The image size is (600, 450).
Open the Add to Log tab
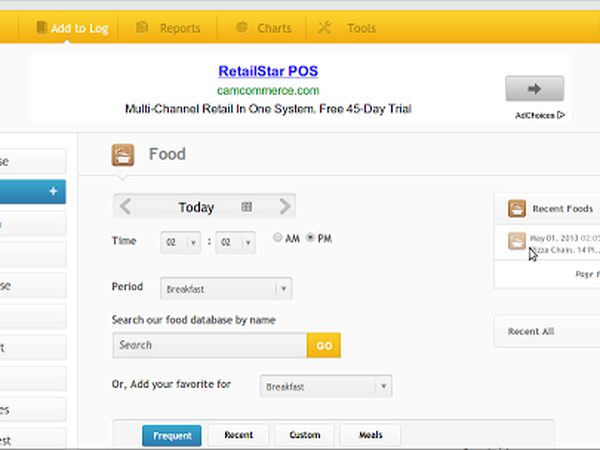pos(72,28)
